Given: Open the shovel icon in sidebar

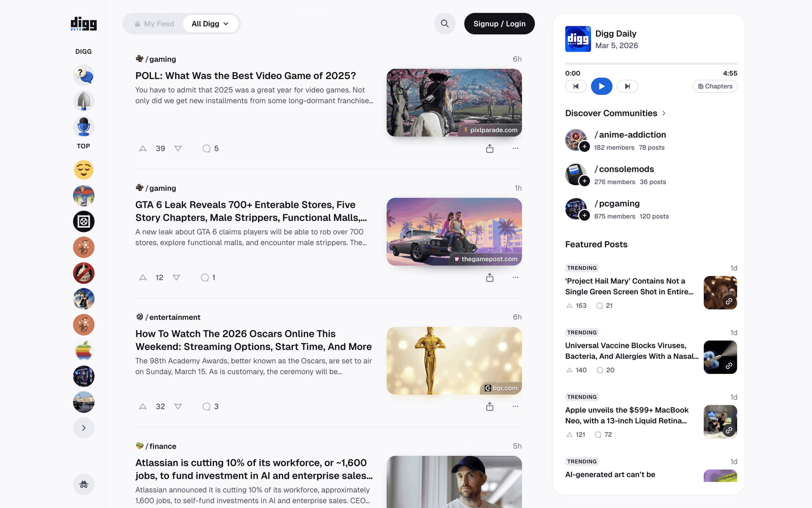Looking at the screenshot, I should 84,101.
